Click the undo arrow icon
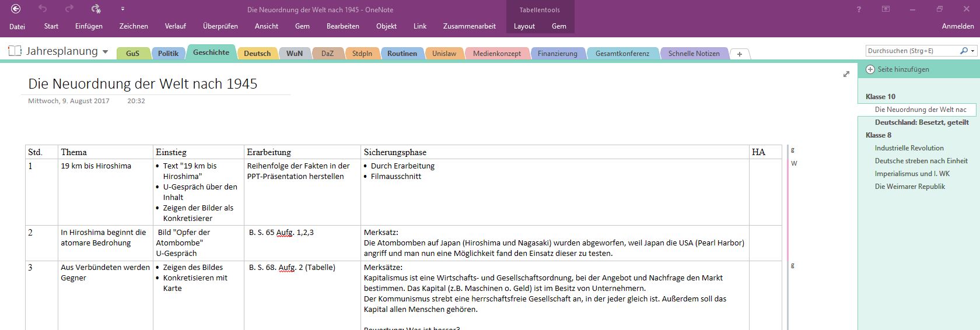980x330 pixels. (x=43, y=9)
